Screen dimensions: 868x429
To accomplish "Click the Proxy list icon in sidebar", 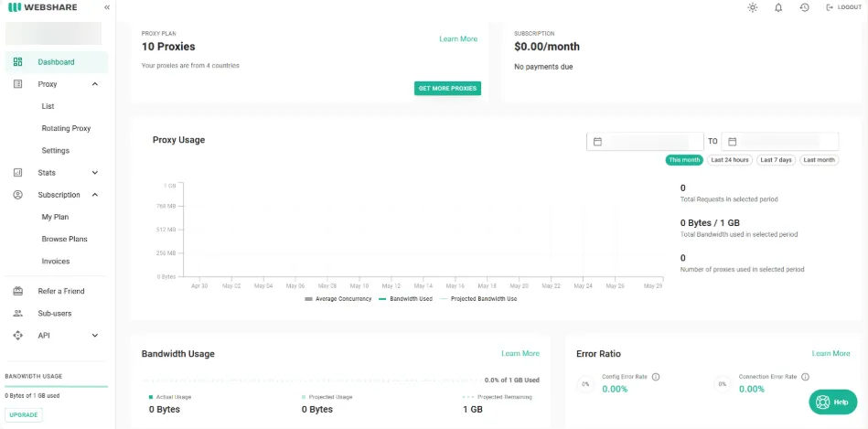I will click(17, 84).
